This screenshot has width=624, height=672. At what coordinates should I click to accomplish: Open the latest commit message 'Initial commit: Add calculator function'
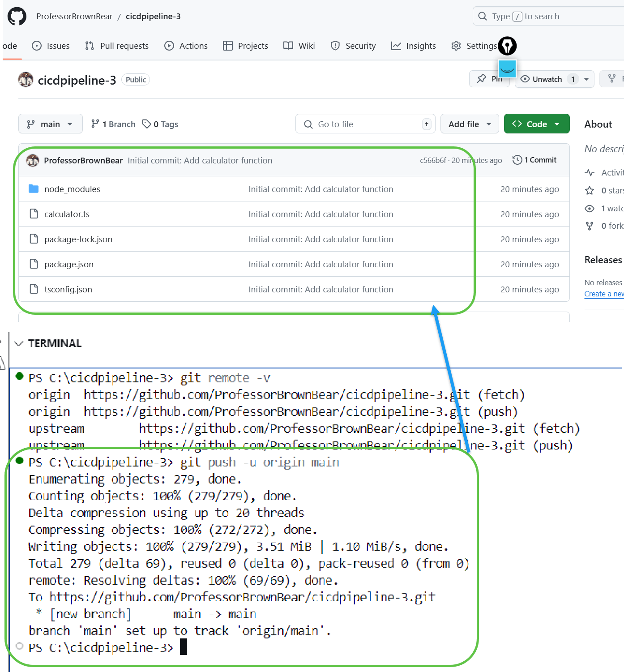[x=200, y=160]
